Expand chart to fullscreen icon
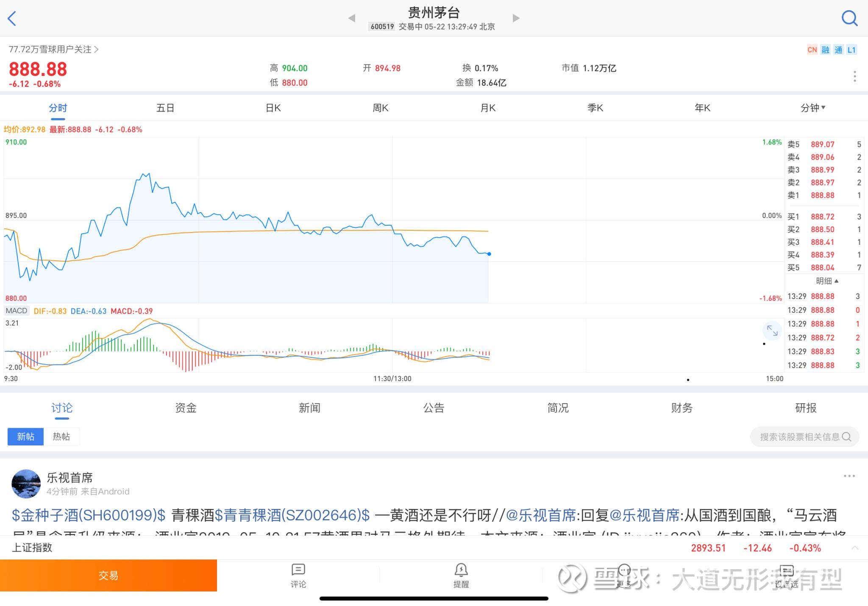 772,331
